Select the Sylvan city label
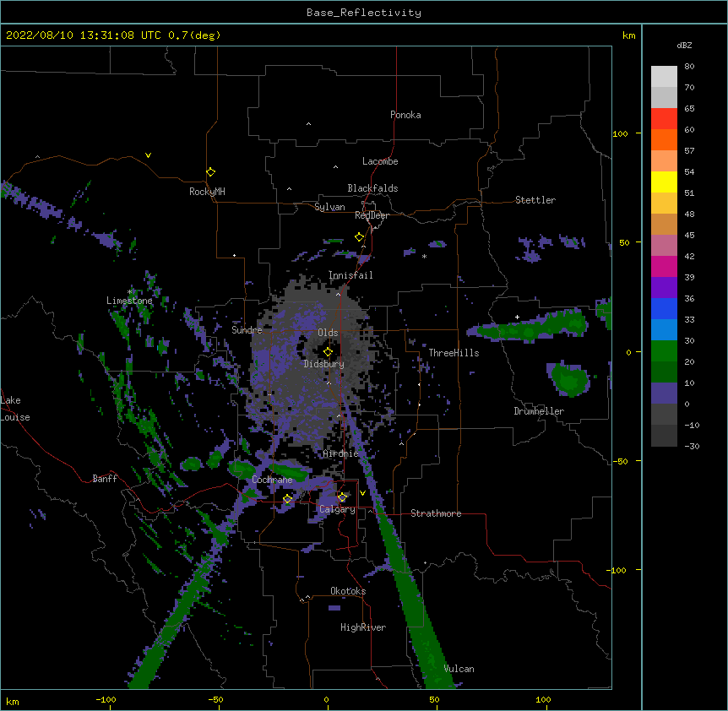The height and width of the screenshot is (711, 728). [x=329, y=207]
